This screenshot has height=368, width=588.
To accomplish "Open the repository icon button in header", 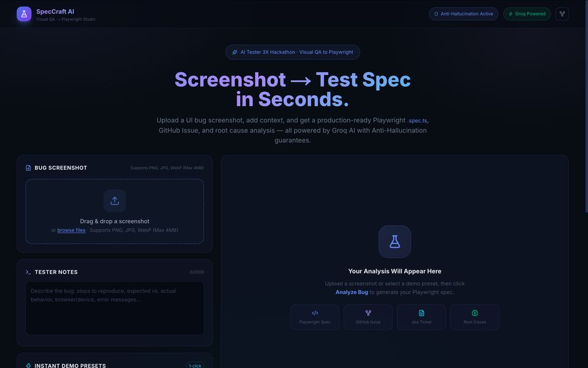I will tap(562, 14).
